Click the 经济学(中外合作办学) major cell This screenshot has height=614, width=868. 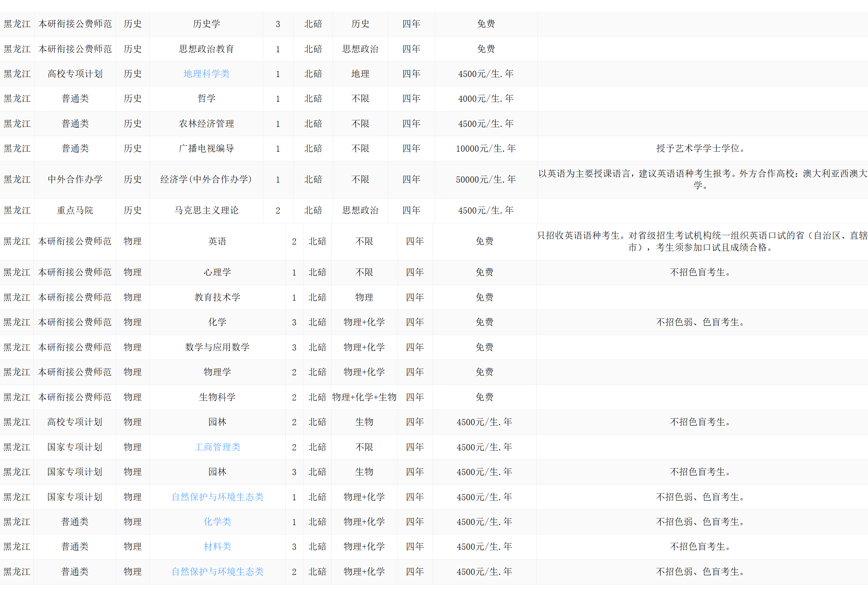(x=206, y=179)
